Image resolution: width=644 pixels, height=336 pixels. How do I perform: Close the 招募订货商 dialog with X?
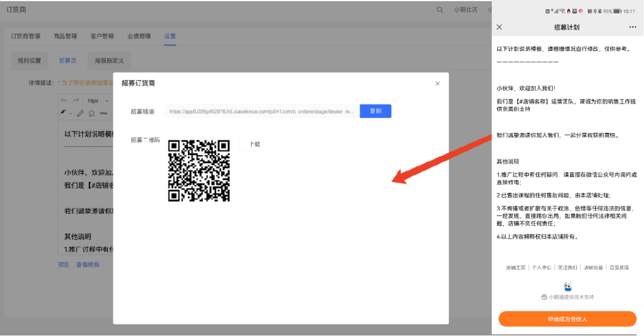438,84
